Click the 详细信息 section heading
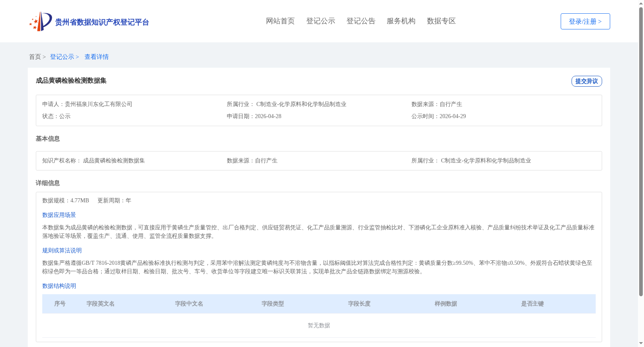Viewport: 644px width, 347px height. [48, 183]
